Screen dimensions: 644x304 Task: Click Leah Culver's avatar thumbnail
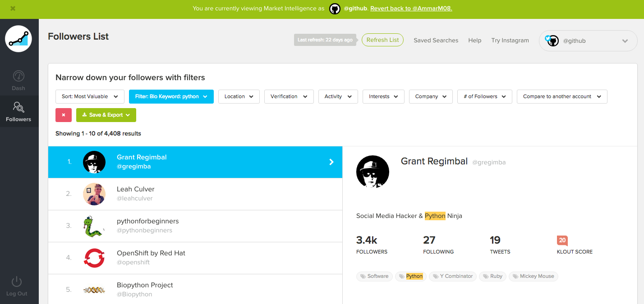(94, 194)
